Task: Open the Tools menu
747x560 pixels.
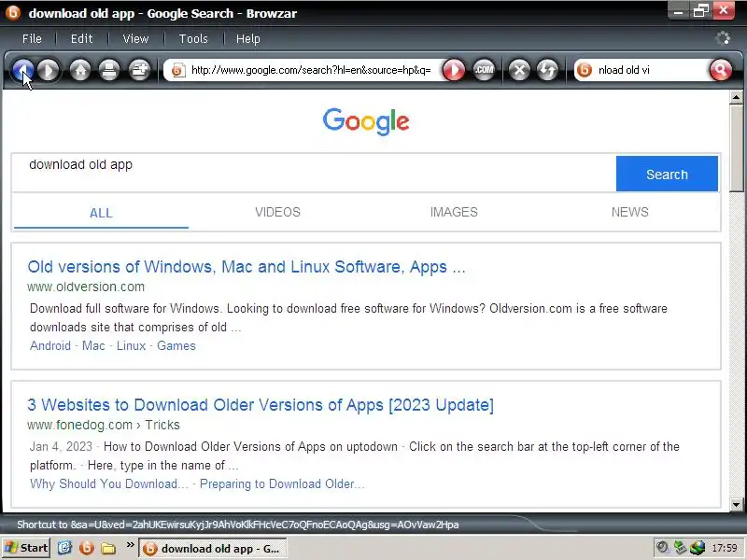Action: coord(193,38)
